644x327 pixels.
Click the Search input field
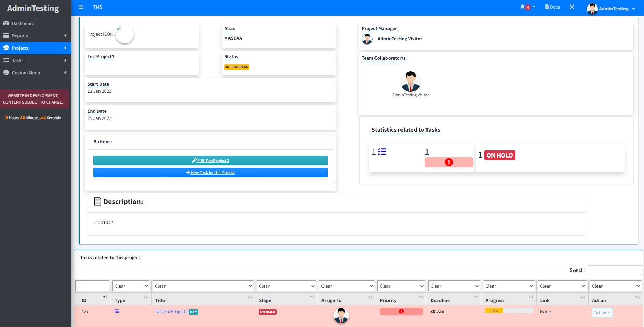(x=614, y=270)
